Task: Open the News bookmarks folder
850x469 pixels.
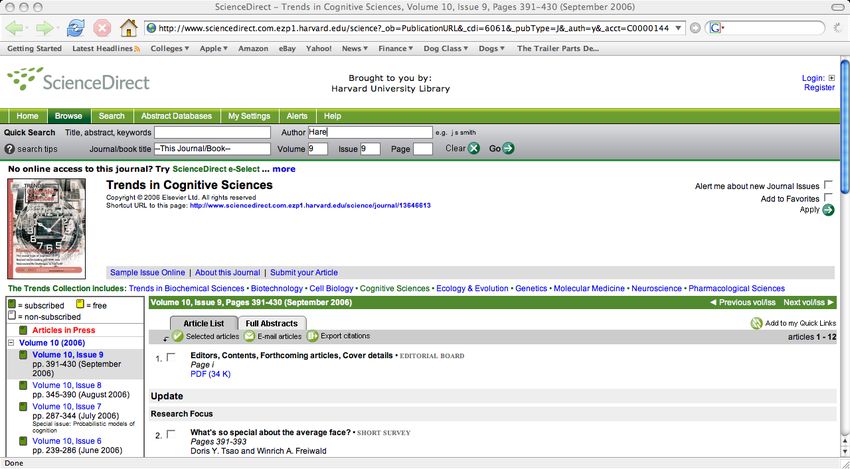Action: pyautogui.click(x=355, y=49)
